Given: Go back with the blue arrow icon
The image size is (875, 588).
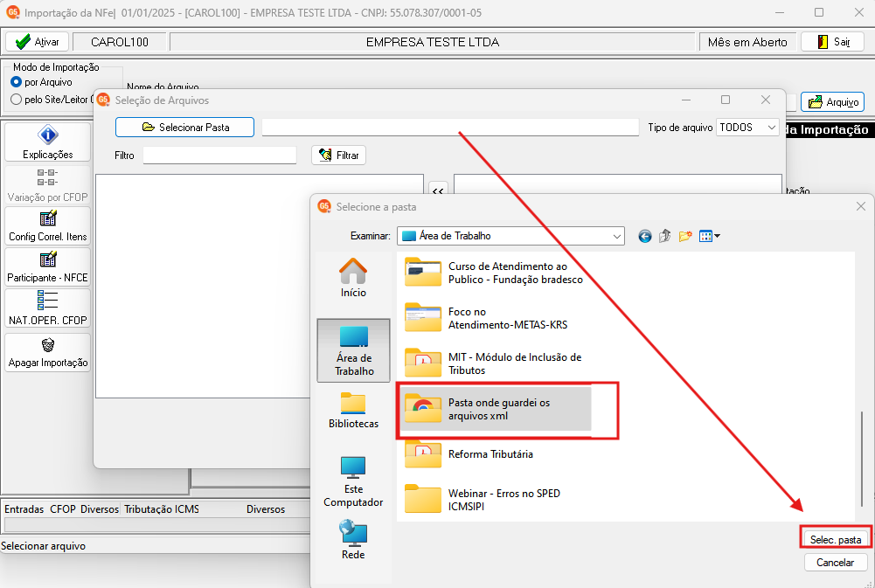Looking at the screenshot, I should click(x=644, y=236).
